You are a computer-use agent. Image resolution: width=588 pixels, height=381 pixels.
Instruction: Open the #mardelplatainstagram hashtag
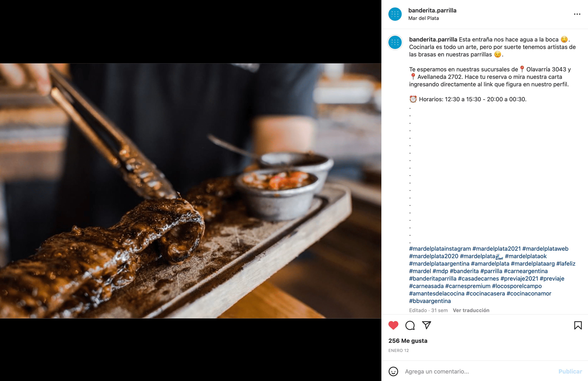click(440, 249)
